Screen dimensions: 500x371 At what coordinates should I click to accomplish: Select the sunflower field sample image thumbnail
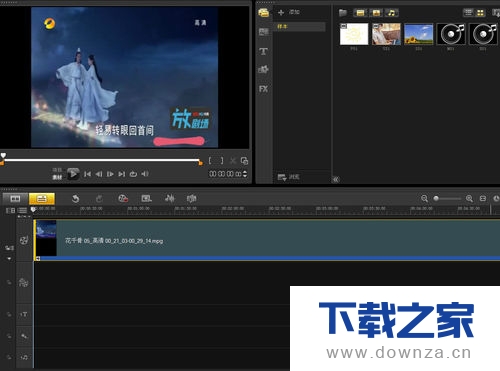[419, 34]
